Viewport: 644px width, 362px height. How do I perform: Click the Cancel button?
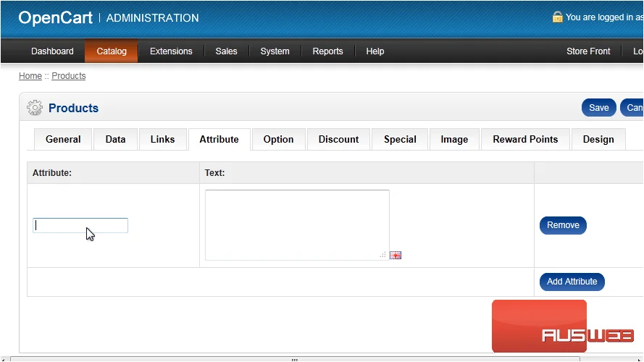tap(632, 108)
